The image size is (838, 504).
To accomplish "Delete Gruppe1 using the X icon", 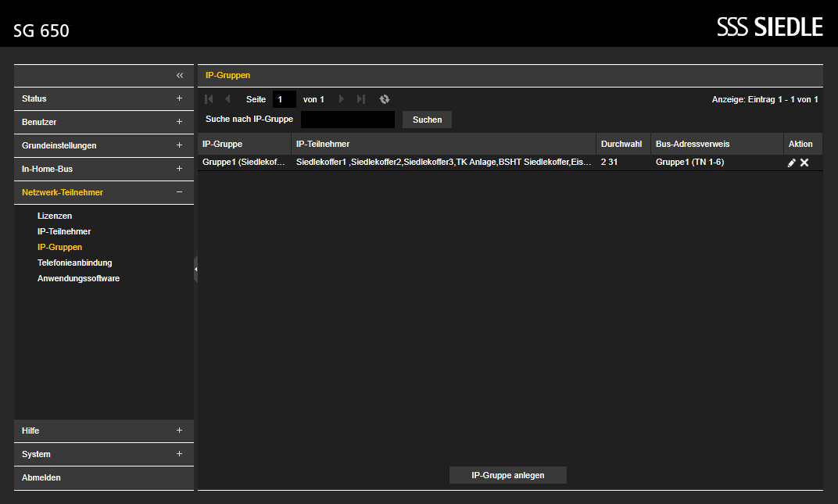I will click(x=804, y=163).
